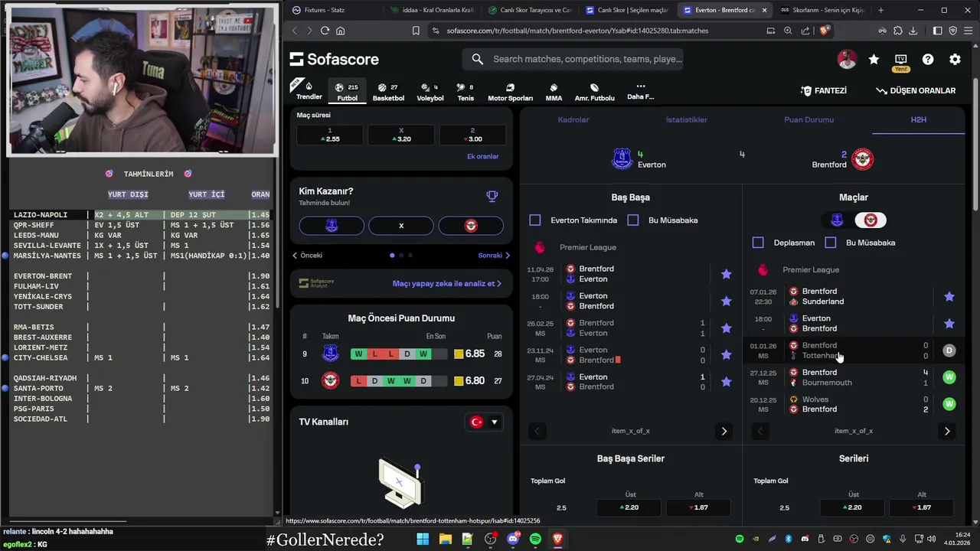This screenshot has width=980, height=551.
Task: Select the H2H tab
Action: pyautogui.click(x=918, y=120)
